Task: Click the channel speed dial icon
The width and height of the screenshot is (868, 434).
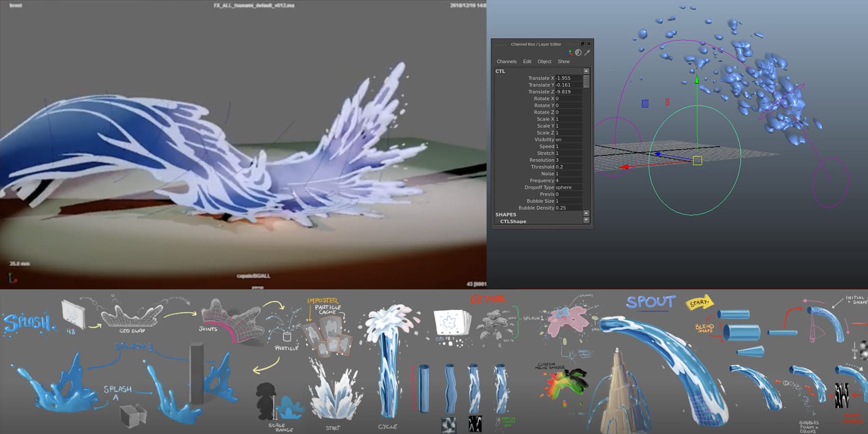Action: 578,53
